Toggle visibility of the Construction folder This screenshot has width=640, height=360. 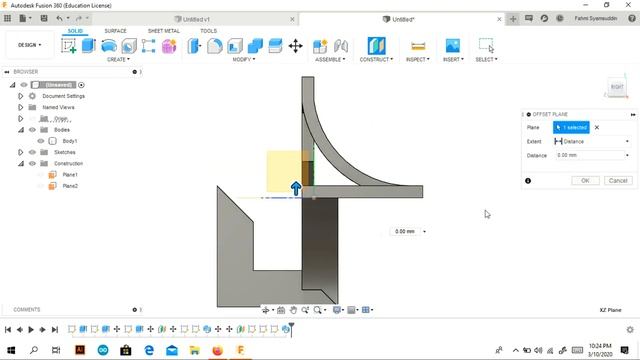[32, 163]
